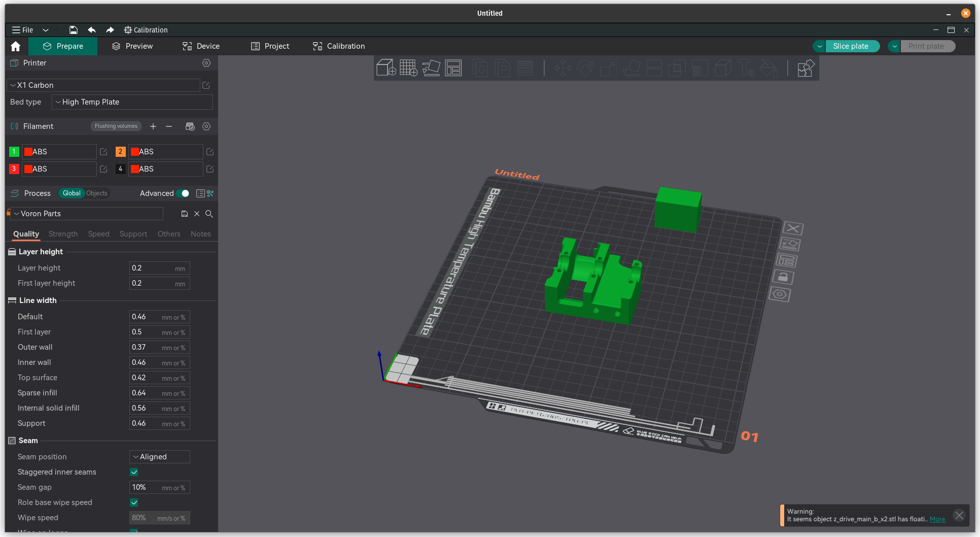Viewport: 980px width, 537px height.
Task: Click the lock icon next to the plate
Action: pyautogui.click(x=784, y=277)
